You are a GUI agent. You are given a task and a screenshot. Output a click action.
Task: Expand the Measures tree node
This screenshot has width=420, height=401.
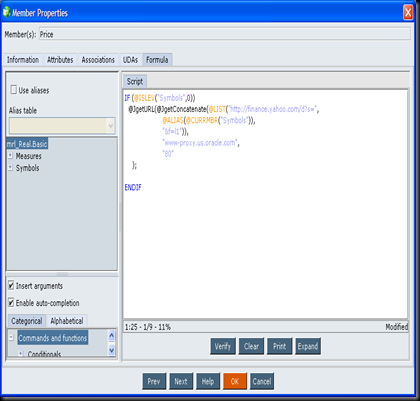(10, 156)
